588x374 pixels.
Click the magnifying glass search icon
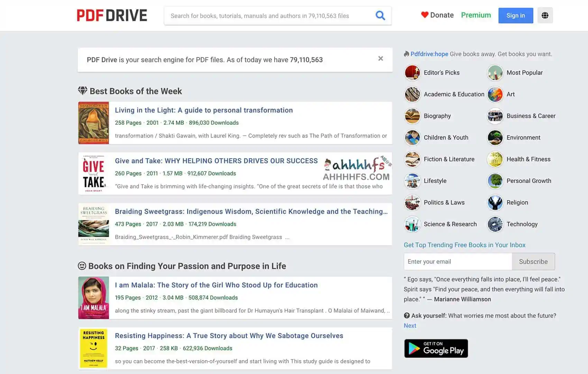coord(380,16)
